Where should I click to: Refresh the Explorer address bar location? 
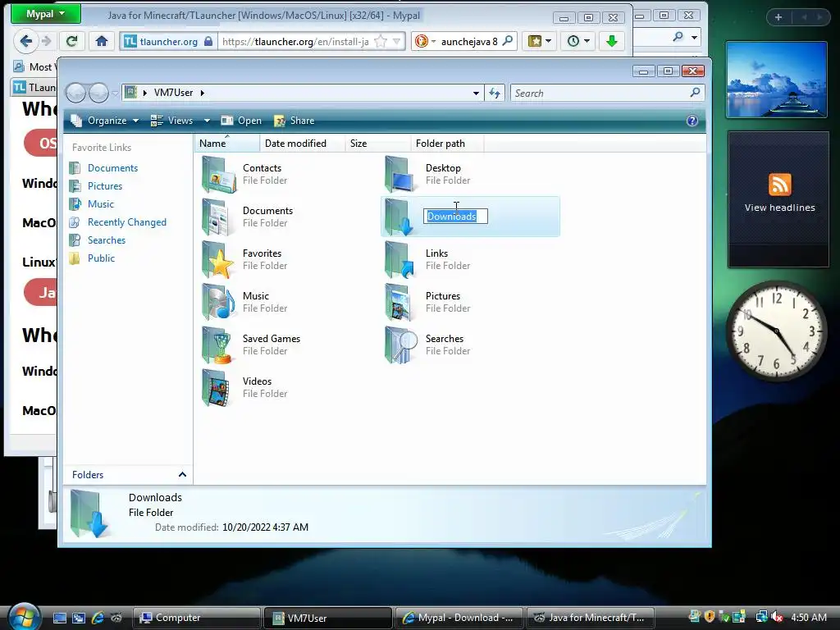(x=495, y=94)
